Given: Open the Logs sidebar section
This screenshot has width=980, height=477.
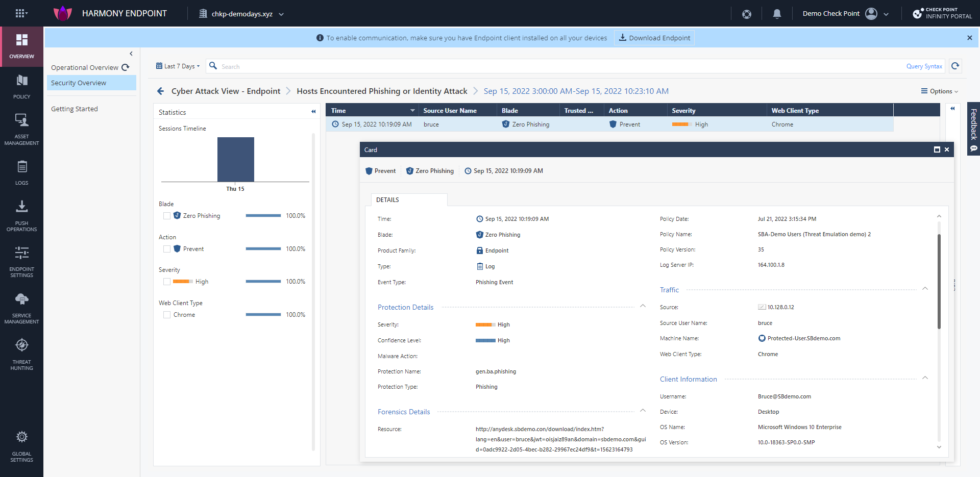Looking at the screenshot, I should pyautogui.click(x=21, y=173).
